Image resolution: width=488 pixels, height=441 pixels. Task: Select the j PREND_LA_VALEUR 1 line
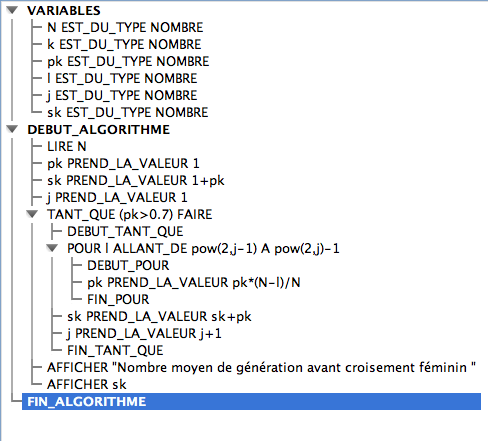(117, 197)
